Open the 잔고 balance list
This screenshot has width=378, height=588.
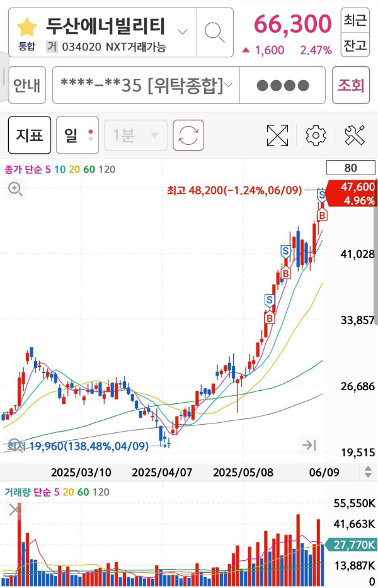point(355,45)
